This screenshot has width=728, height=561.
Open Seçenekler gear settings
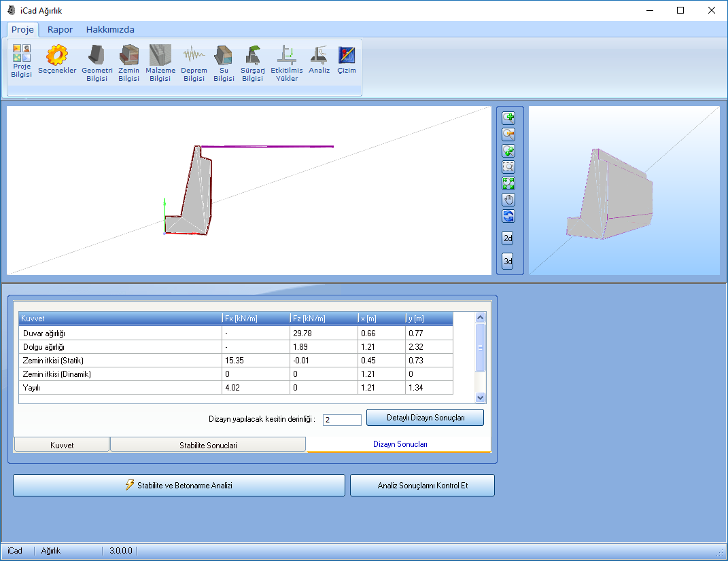pyautogui.click(x=57, y=59)
